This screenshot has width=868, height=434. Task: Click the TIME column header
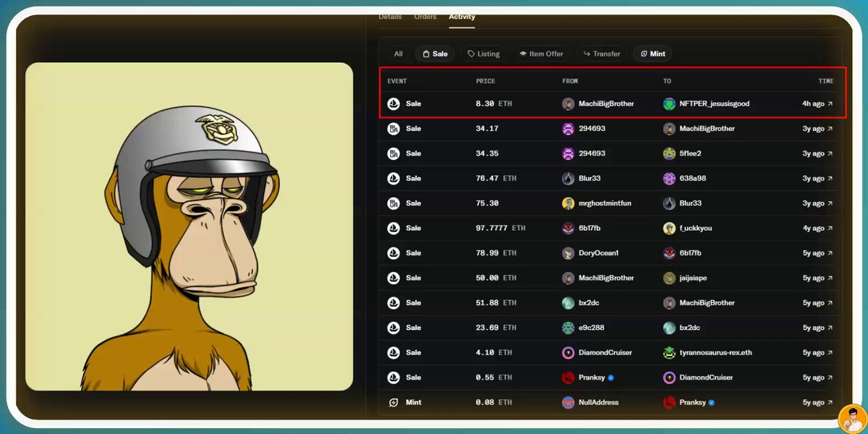tap(826, 81)
